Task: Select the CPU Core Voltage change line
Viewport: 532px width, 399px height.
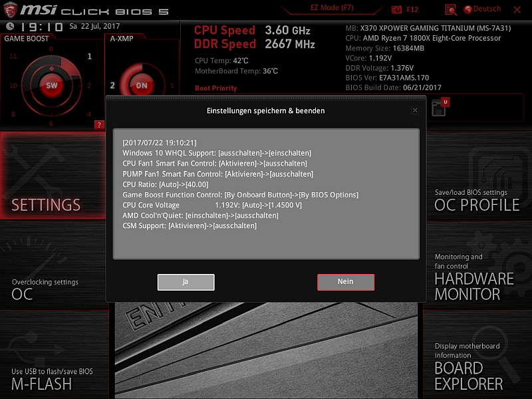Action: [212, 205]
